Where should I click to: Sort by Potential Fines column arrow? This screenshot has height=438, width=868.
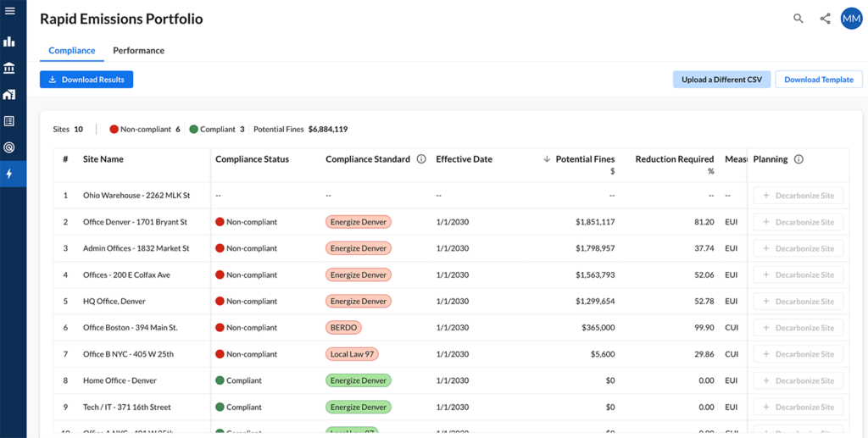coord(547,159)
